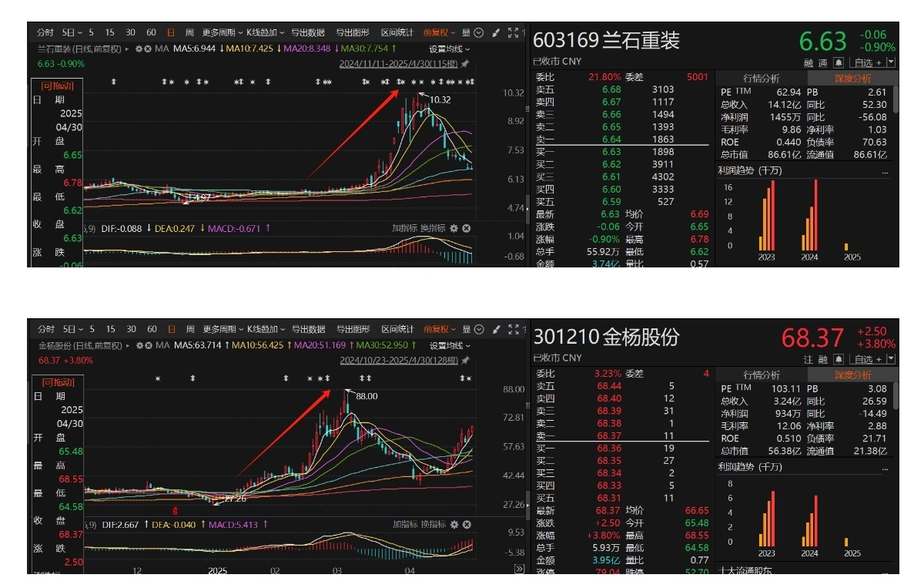Remove MA indicator with X icon in 兰石重装 chart

pos(149,49)
